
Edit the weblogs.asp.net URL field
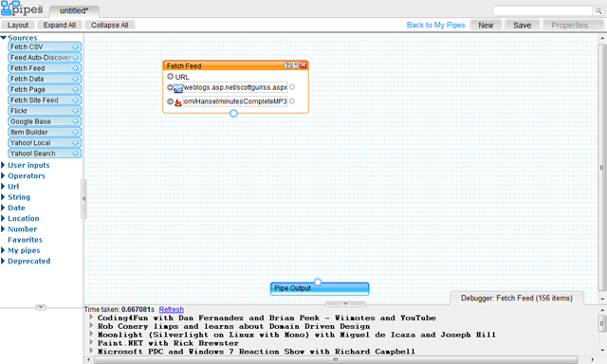click(x=235, y=87)
